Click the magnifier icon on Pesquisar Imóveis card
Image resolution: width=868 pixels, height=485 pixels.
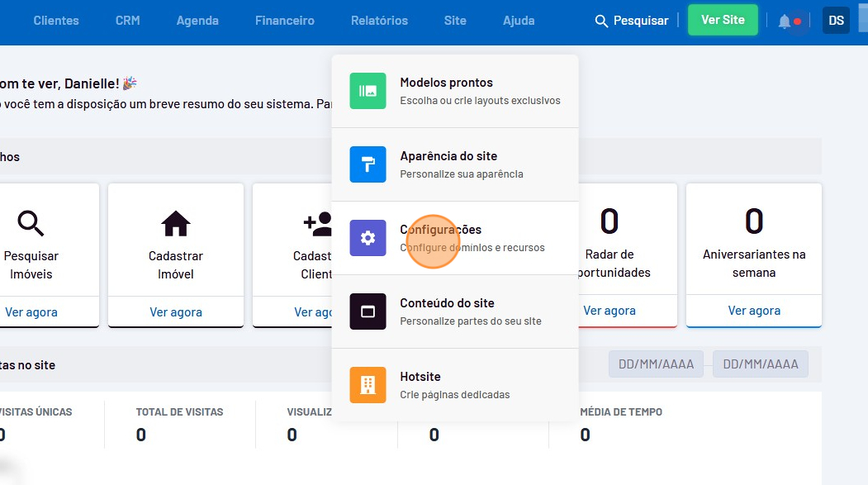pyautogui.click(x=31, y=223)
